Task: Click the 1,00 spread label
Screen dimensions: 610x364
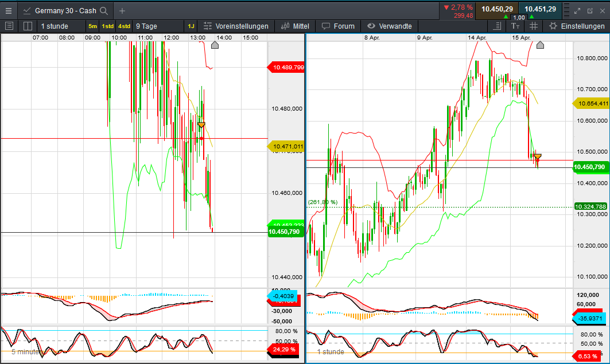Action: tap(519, 17)
